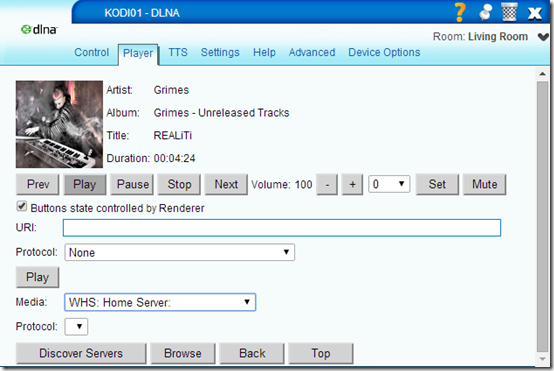Image resolution: width=554 pixels, height=371 pixels.
Task: Open the Protocol dropdown showing None
Action: (x=179, y=252)
